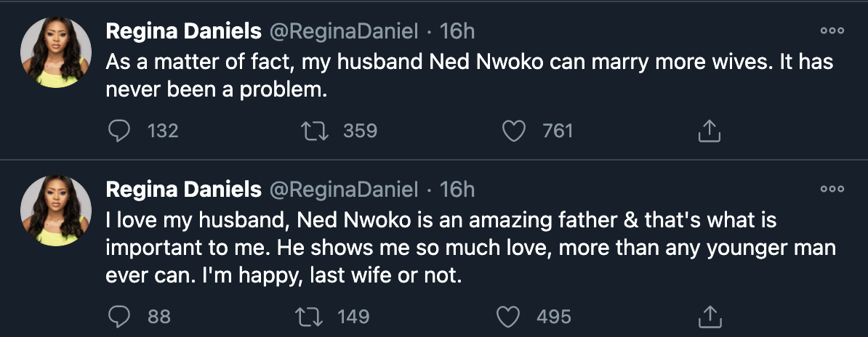Open Regina Daniels profile photo on first tweet

point(55,52)
